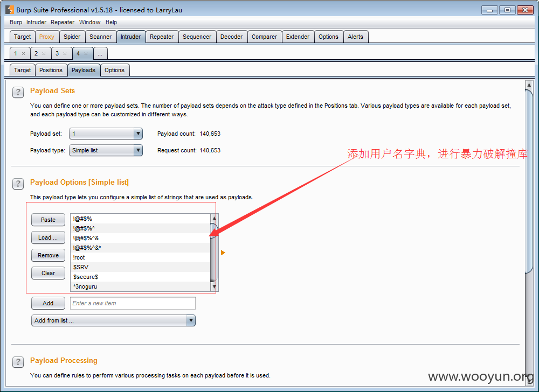Select payload item !@#$%
The width and height of the screenshot is (539, 392).
click(140, 219)
